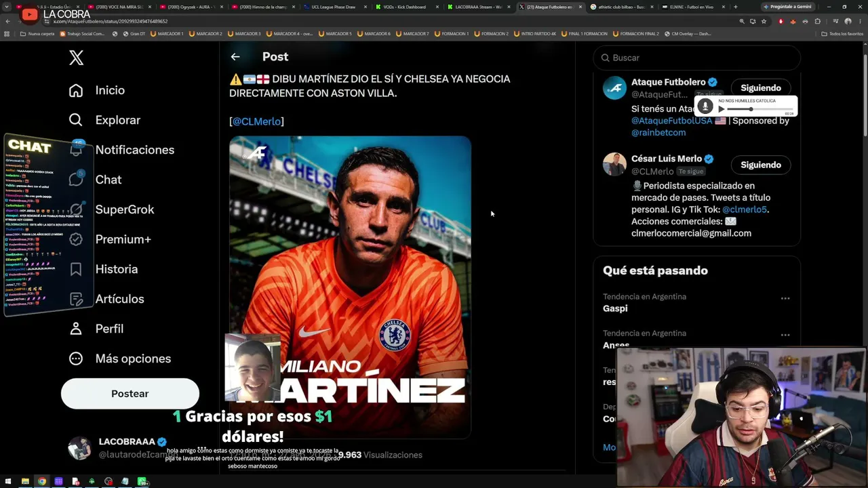Open the WhatsApp taskbar icon
This screenshot has width=868, height=488.
pos(142,482)
